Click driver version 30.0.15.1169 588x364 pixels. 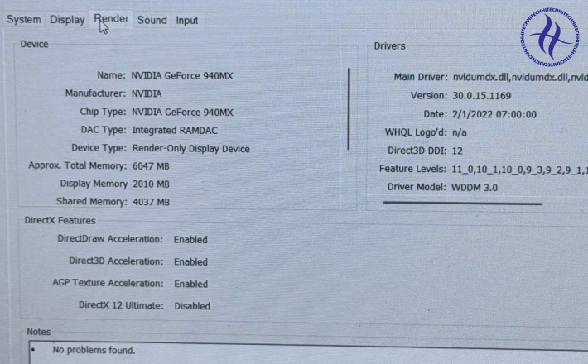click(x=481, y=96)
